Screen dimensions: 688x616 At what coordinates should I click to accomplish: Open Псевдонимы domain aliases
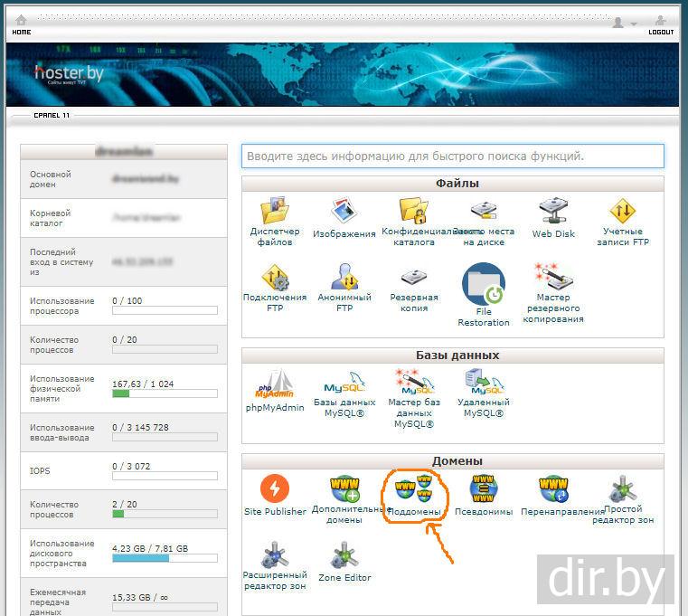click(484, 496)
